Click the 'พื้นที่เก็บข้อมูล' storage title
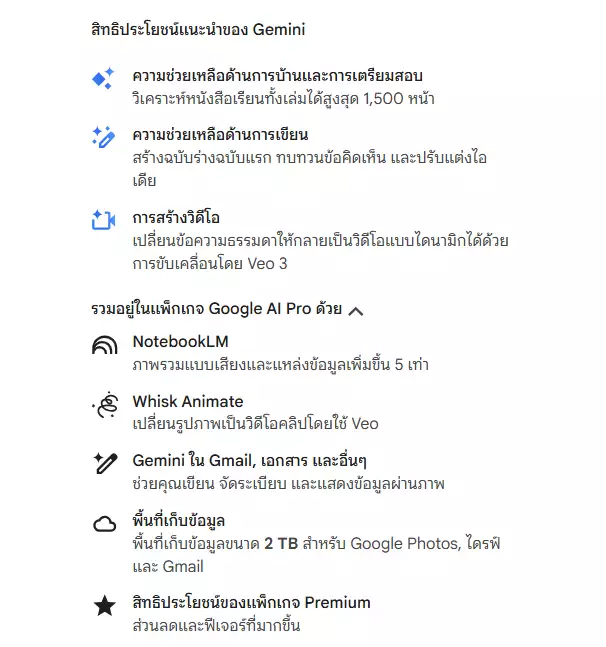606x647 pixels. click(179, 521)
